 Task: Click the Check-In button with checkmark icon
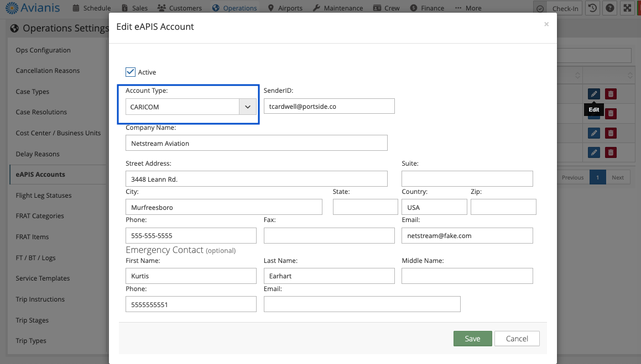coord(558,8)
